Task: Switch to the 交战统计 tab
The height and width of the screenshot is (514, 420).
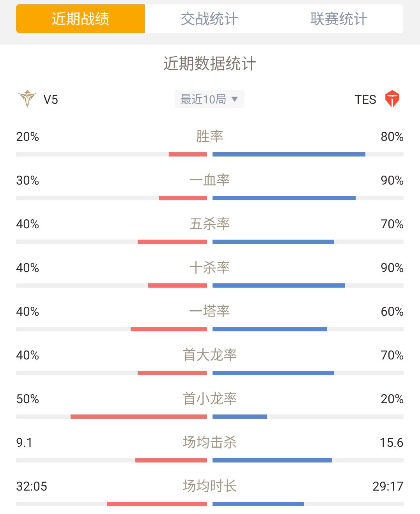Action: pyautogui.click(x=209, y=19)
